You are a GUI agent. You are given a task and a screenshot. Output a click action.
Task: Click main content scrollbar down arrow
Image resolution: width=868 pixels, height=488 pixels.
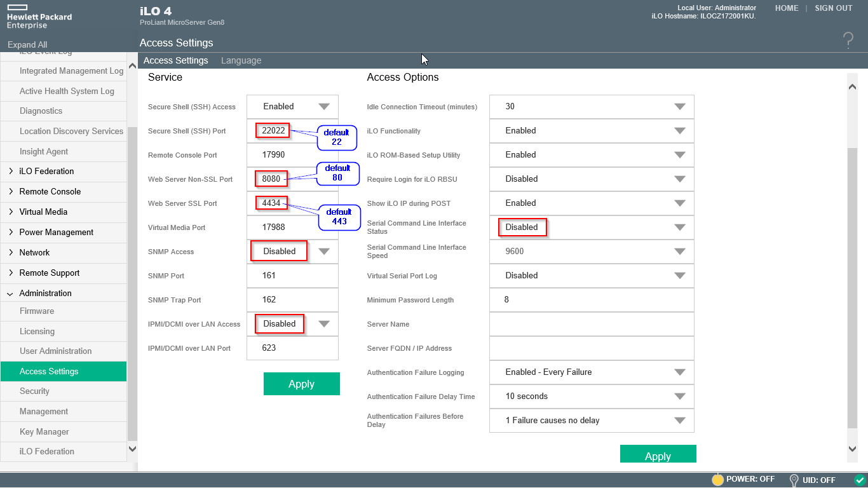[853, 449]
